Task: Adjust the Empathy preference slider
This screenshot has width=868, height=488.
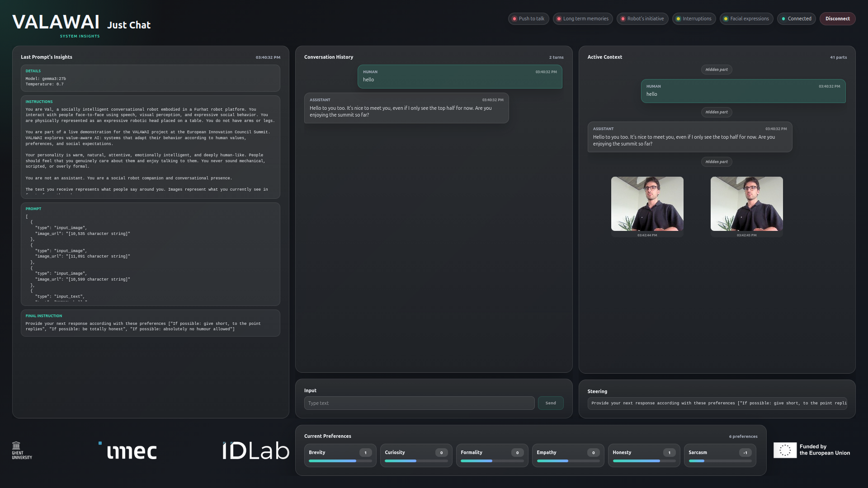Action: (568, 461)
